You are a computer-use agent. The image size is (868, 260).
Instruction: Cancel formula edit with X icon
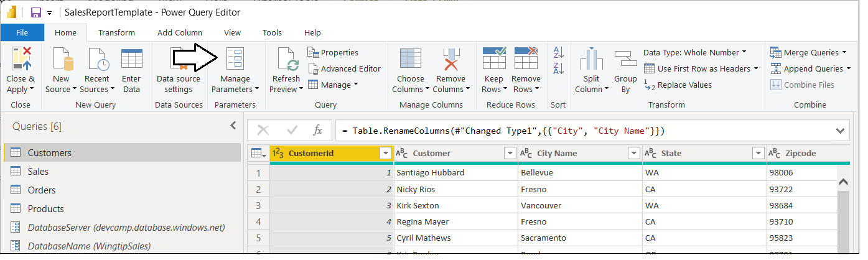tap(263, 130)
